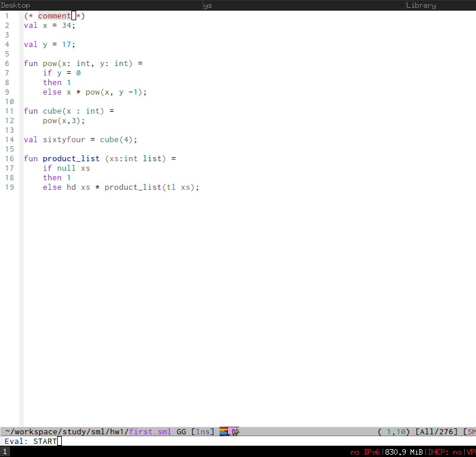
Task: Click the "Desktop" label in the top bar
Action: pyautogui.click(x=14, y=5)
